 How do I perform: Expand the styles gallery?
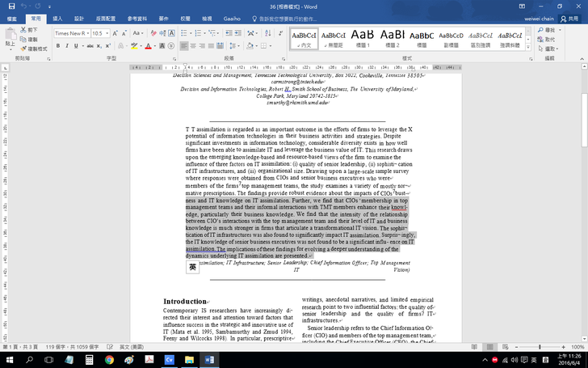point(528,48)
